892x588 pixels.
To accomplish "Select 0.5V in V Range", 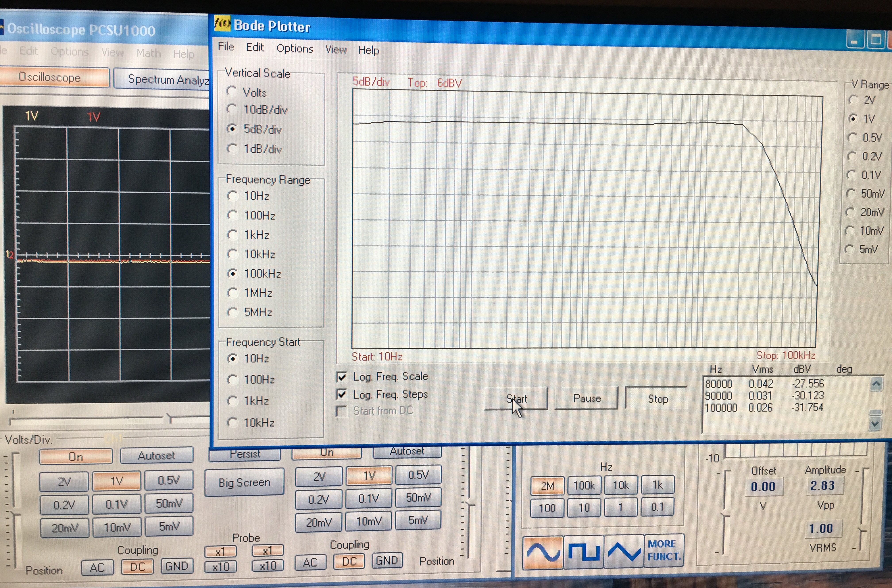I will (853, 137).
